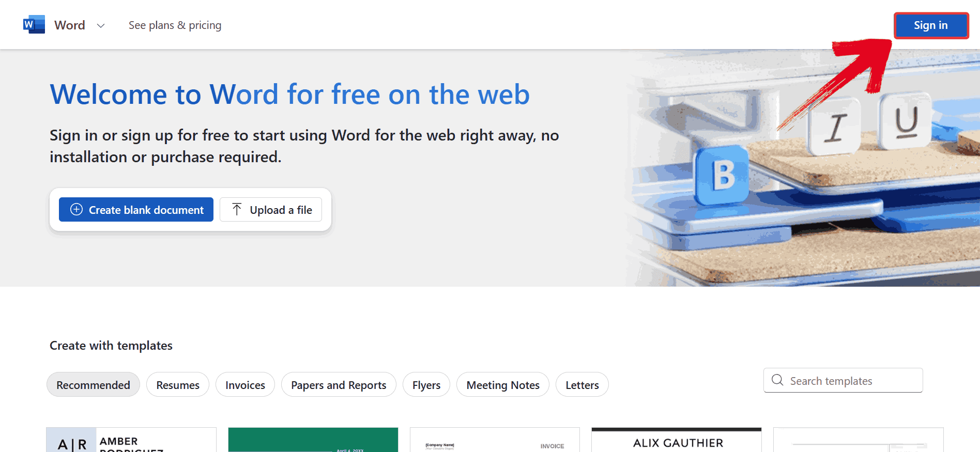Select the Invoices template category

tap(245, 385)
